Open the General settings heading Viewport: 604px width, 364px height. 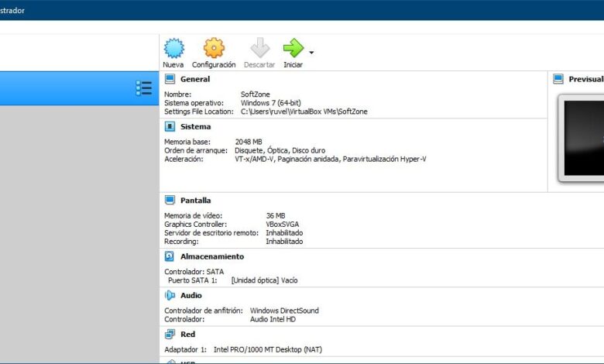195,79
